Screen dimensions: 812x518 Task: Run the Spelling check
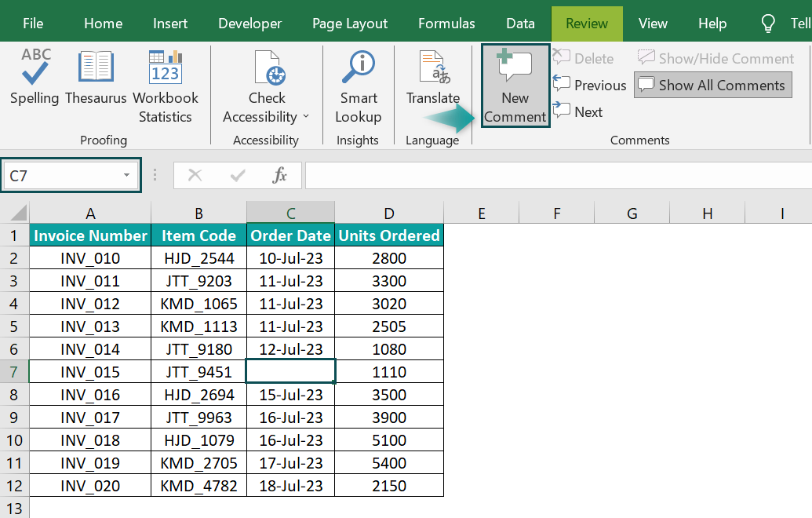click(x=35, y=77)
